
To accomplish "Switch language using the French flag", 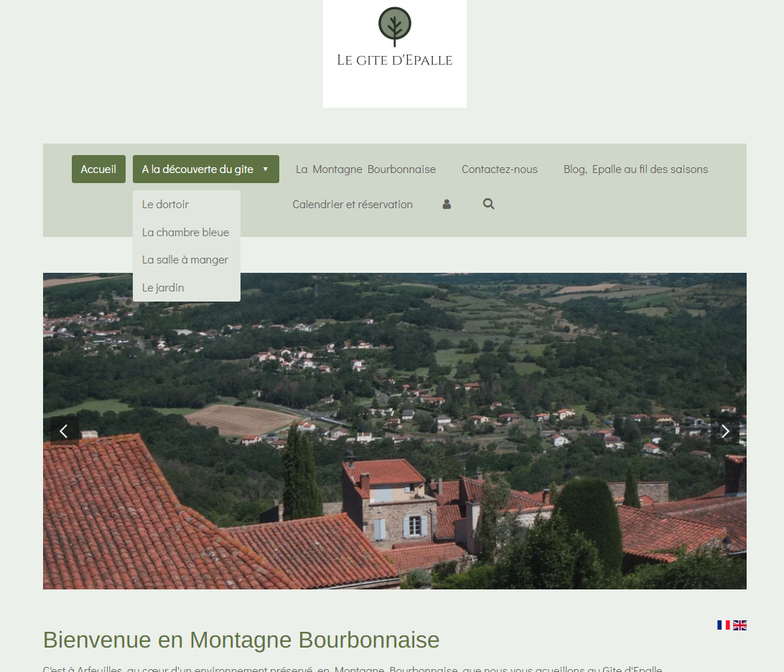I will coord(723,625).
